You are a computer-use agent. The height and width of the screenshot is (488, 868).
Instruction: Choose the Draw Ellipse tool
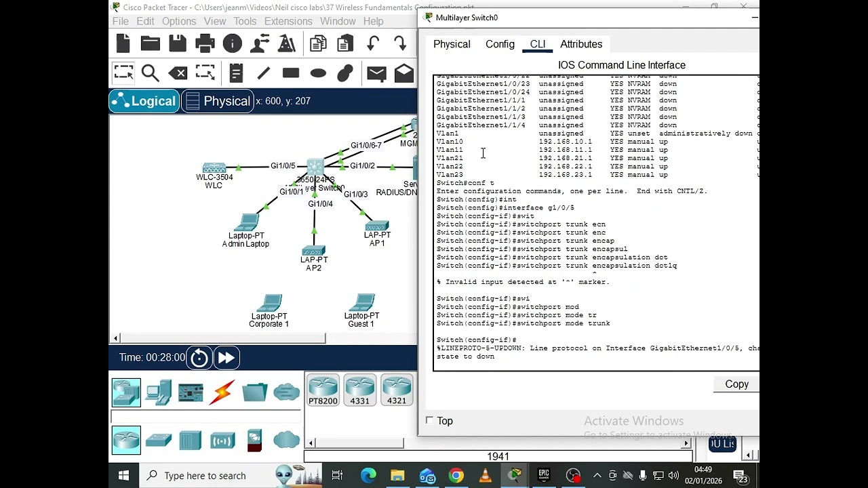click(x=318, y=73)
